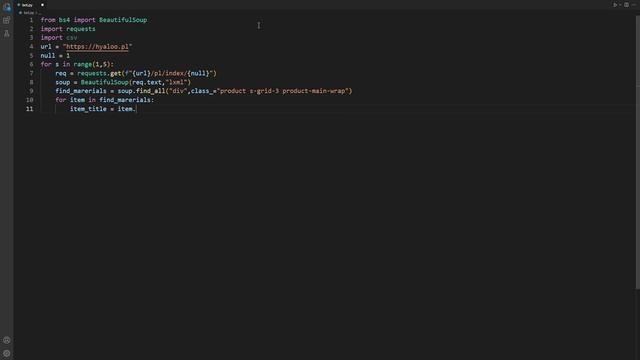Open the Python icon in activity bar
Viewport: 640px width, 360px height.
point(7,7)
